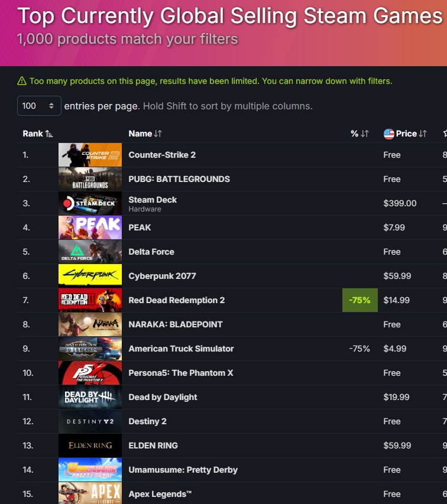Open the Dead by Daylight name link

(163, 397)
